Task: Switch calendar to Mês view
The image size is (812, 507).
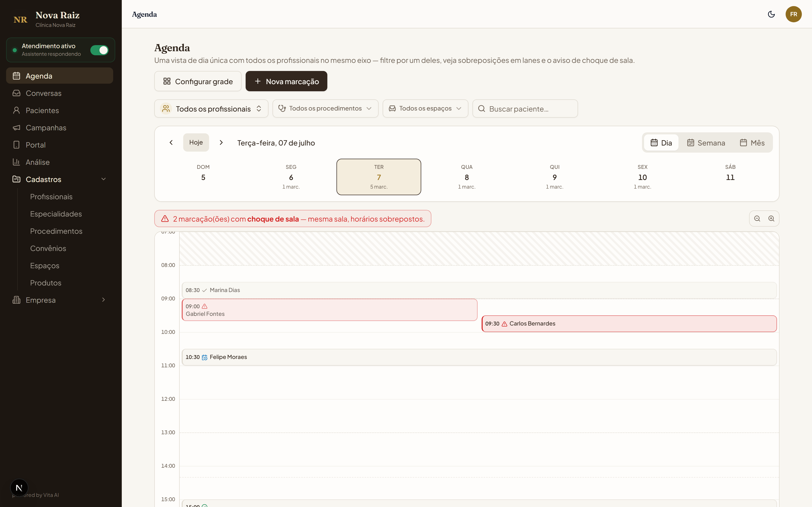Action: [x=752, y=143]
